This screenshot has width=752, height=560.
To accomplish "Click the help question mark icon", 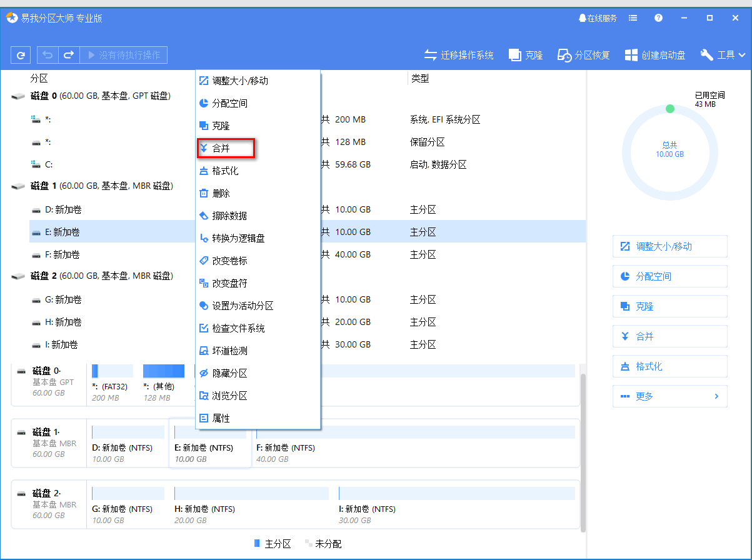I will tap(658, 18).
